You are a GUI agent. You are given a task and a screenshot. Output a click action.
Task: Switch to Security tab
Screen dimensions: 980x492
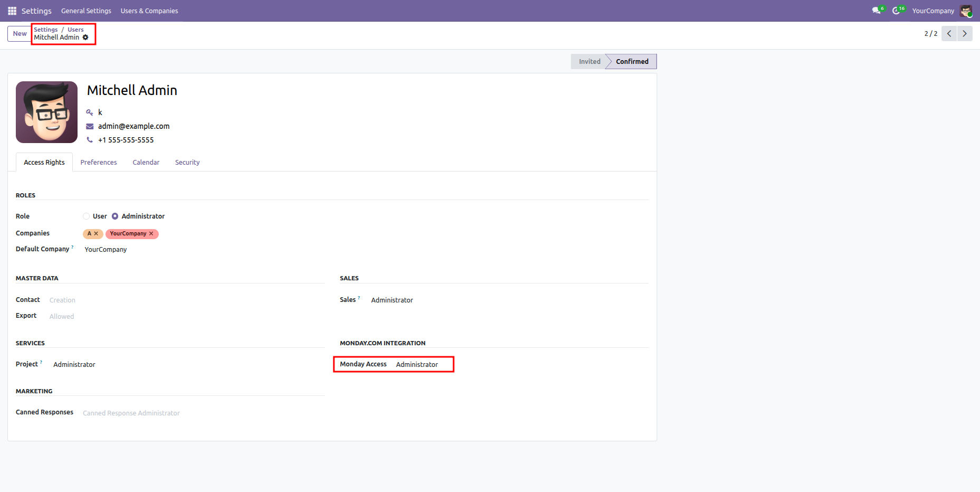187,162
